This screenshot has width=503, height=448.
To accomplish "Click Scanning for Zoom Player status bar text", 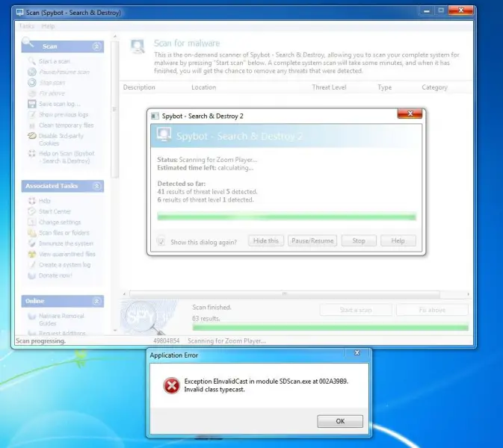I will click(226, 341).
